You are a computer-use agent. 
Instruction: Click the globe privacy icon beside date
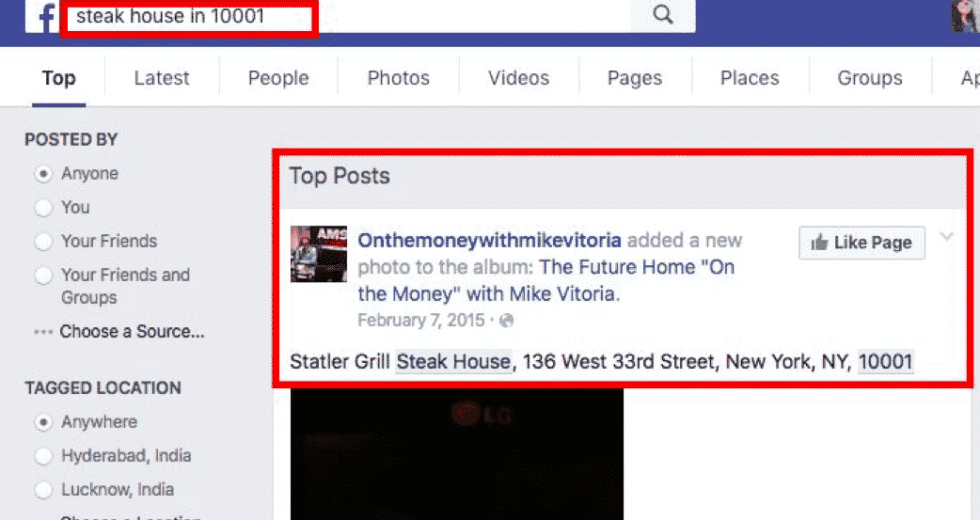coord(506,321)
